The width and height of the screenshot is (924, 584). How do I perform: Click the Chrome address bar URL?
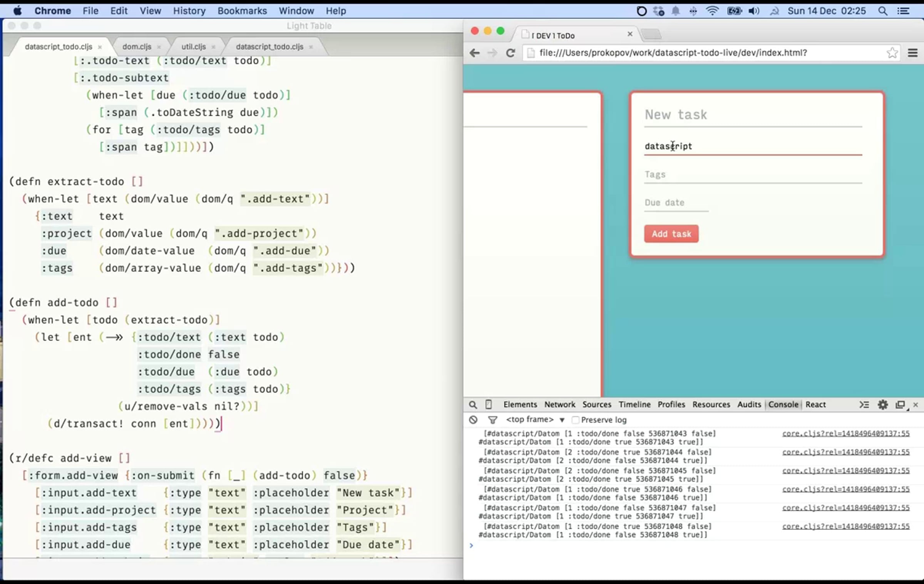coord(673,53)
